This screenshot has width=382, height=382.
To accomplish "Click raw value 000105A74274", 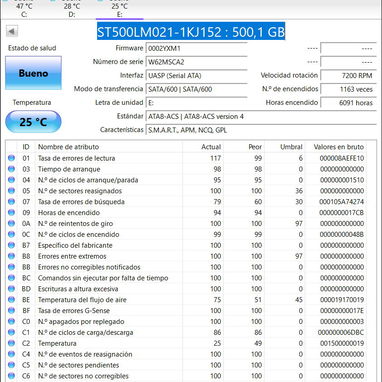I will 341,202.
